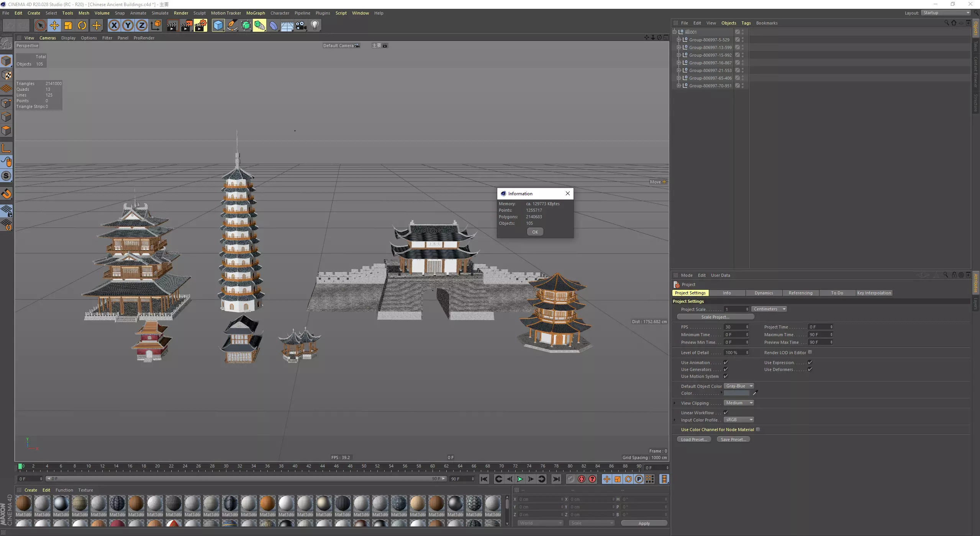The image size is (980, 536).
Task: Click the Cube primitive icon
Action: click(218, 26)
